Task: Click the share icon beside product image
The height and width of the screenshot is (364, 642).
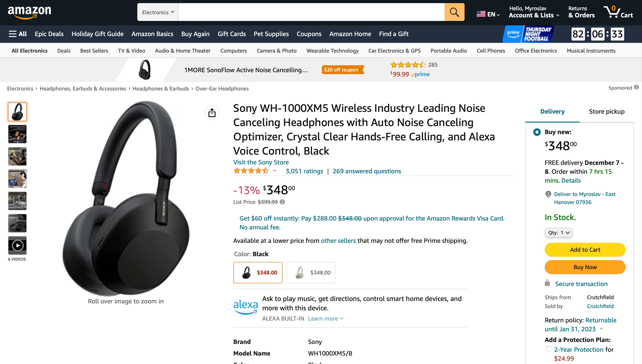Action: click(x=212, y=113)
